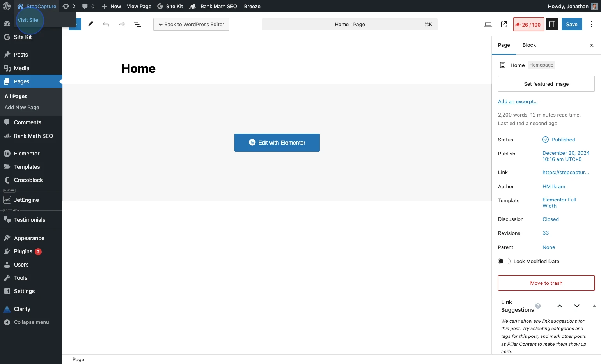Open page actions menu beside Homepage
Viewport: 601px width, 364px height.
tap(590, 65)
